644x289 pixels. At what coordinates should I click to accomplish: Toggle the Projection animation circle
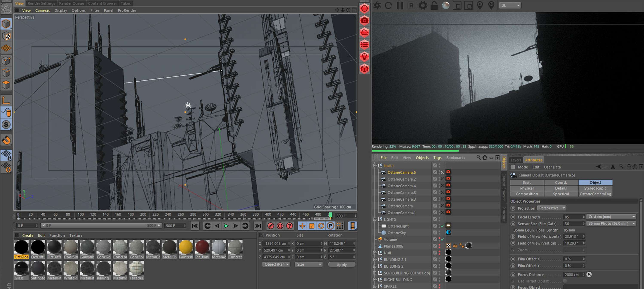tap(513, 208)
